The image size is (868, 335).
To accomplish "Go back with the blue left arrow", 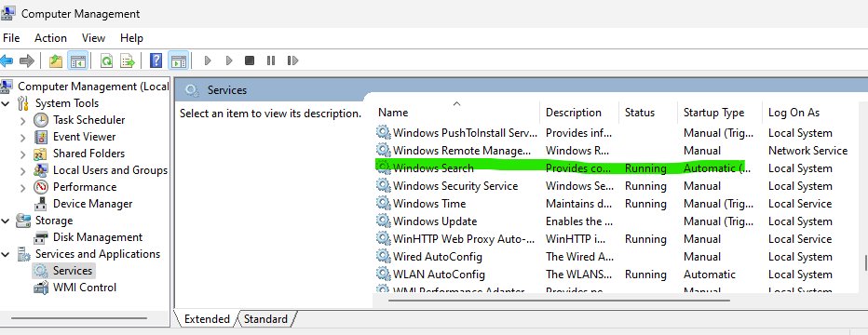I will pos(7,60).
